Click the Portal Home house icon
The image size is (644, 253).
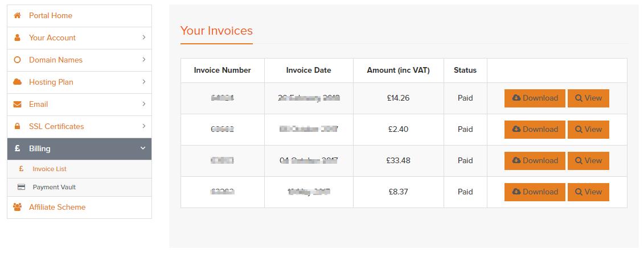[x=17, y=15]
